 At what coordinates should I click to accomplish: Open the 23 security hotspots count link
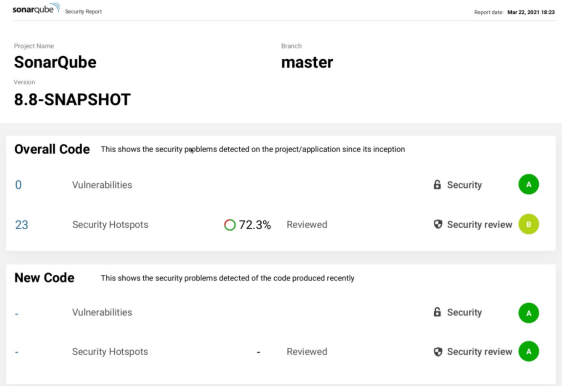click(22, 225)
